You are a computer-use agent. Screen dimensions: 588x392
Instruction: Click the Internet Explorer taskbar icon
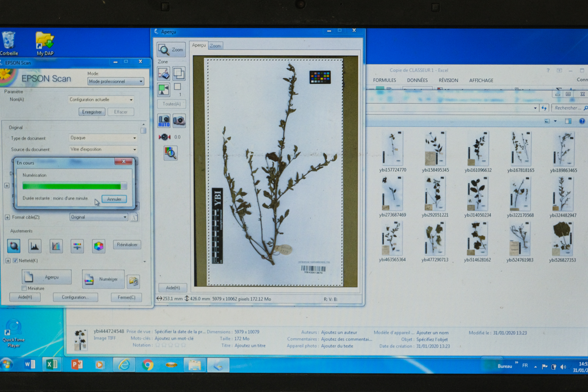pos(124,365)
